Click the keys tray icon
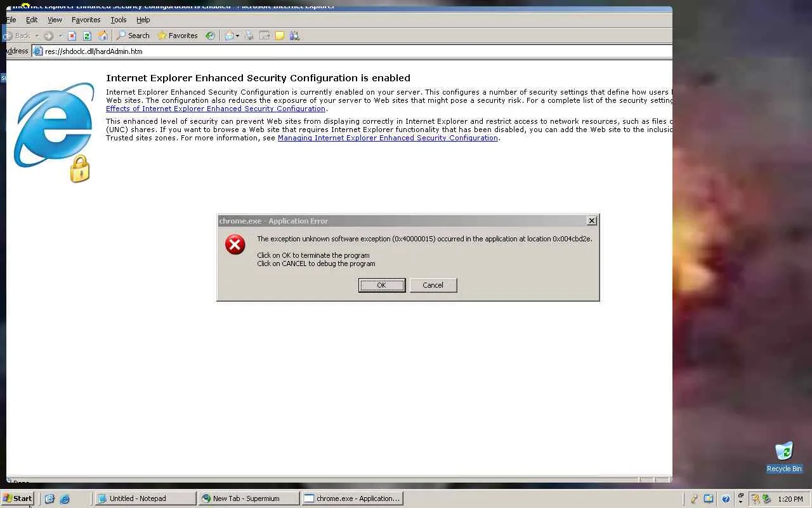Viewport: 812px width, 508px height. pyautogui.click(x=756, y=499)
